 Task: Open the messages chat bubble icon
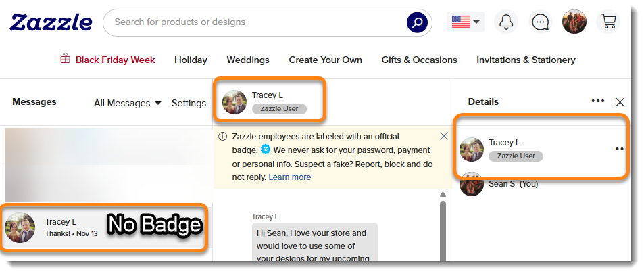(539, 22)
